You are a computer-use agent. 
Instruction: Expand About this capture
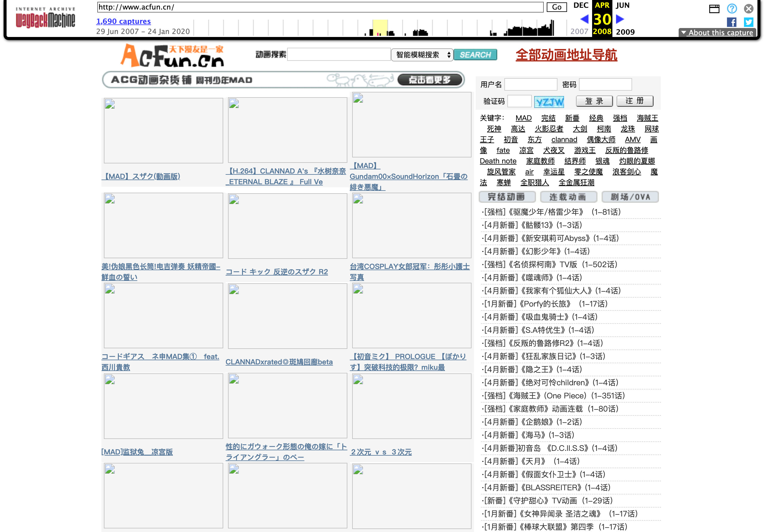coord(717,33)
